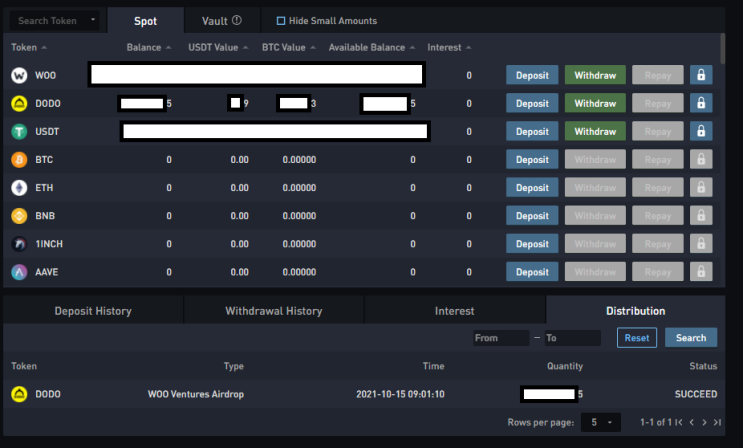Screen dimensions: 743x448
Task: Click the token table vertical scrollbar
Action: point(722,48)
